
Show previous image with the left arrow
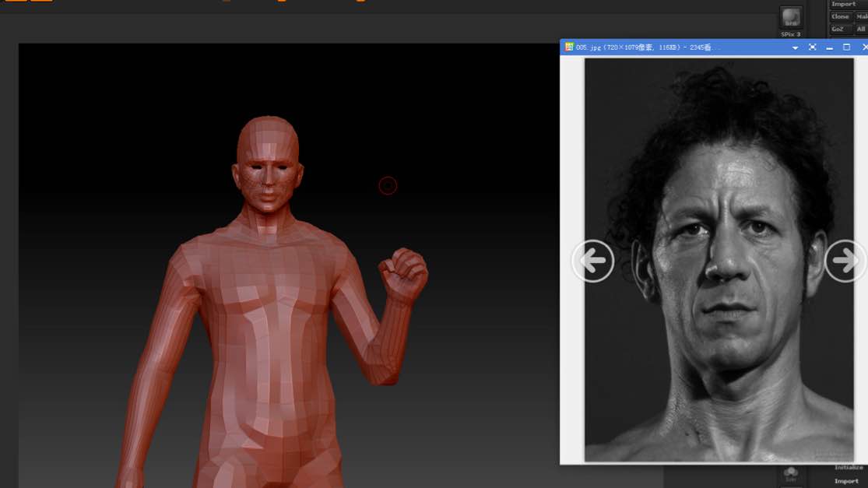point(593,261)
